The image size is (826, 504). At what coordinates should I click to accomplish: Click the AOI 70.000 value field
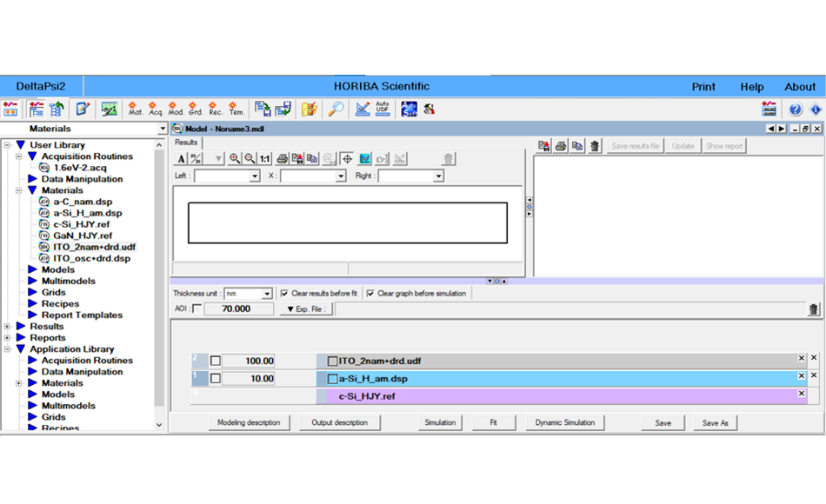pyautogui.click(x=238, y=308)
